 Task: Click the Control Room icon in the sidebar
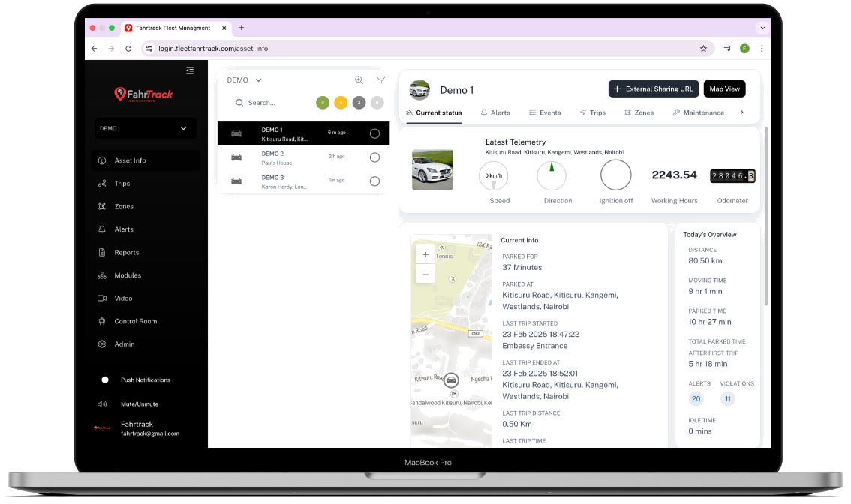click(102, 321)
